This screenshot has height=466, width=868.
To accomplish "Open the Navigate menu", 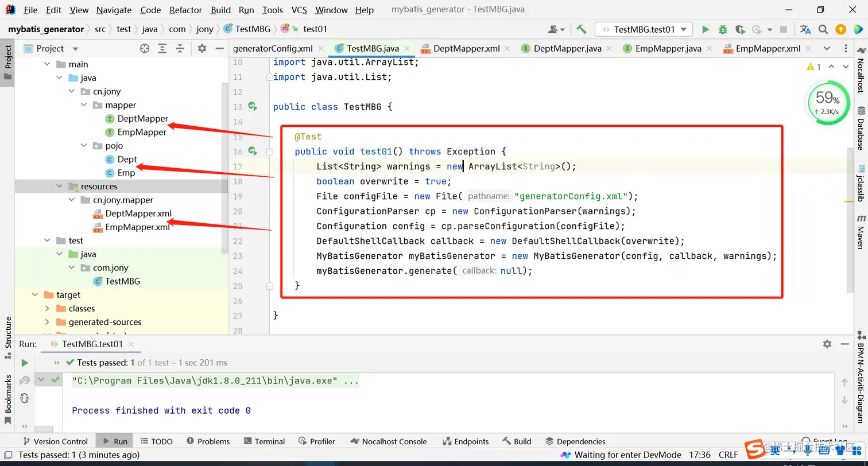I will (114, 10).
